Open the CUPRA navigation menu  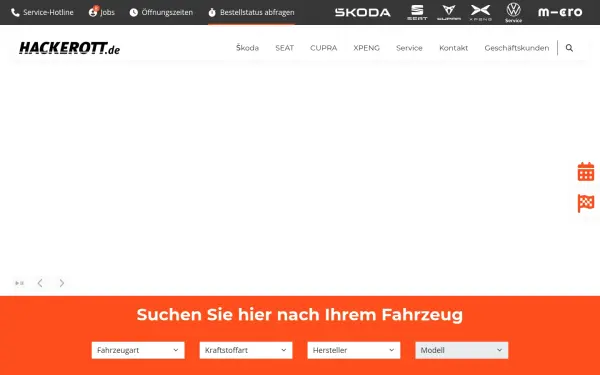323,48
